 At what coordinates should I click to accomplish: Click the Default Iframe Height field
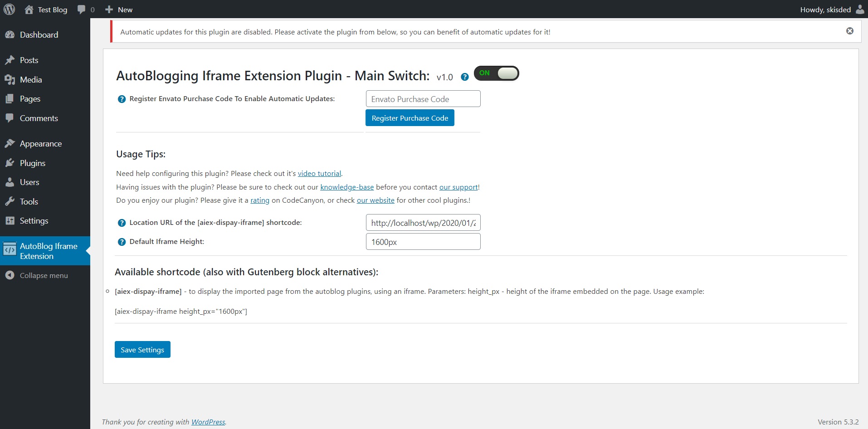point(423,242)
